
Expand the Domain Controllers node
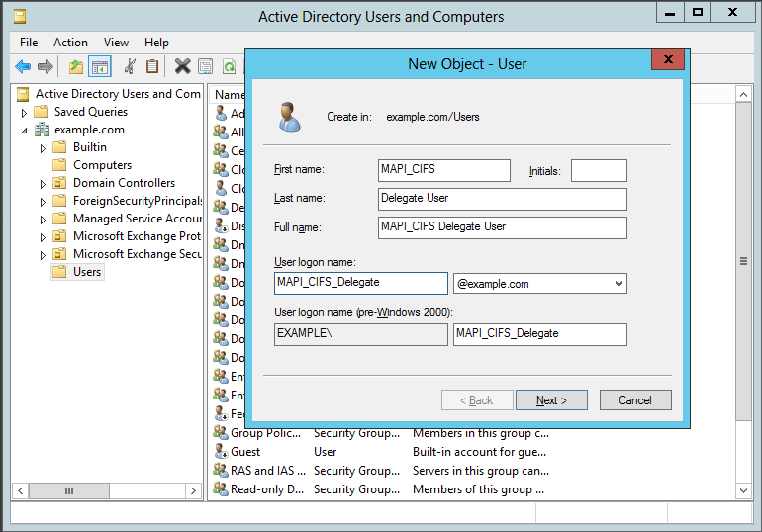point(43,184)
